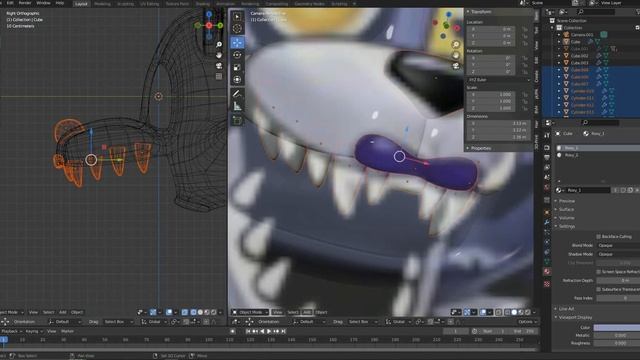Image resolution: width=640 pixels, height=360 pixels.
Task: Click zoom magnifier in camera viewport
Action: click(x=456, y=44)
